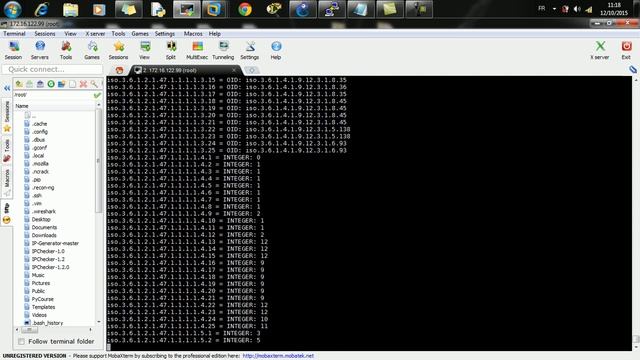Screen dimensions: 640x360
Task: Open the magnifier icon in SFTP toolbar
Action: 94,84
